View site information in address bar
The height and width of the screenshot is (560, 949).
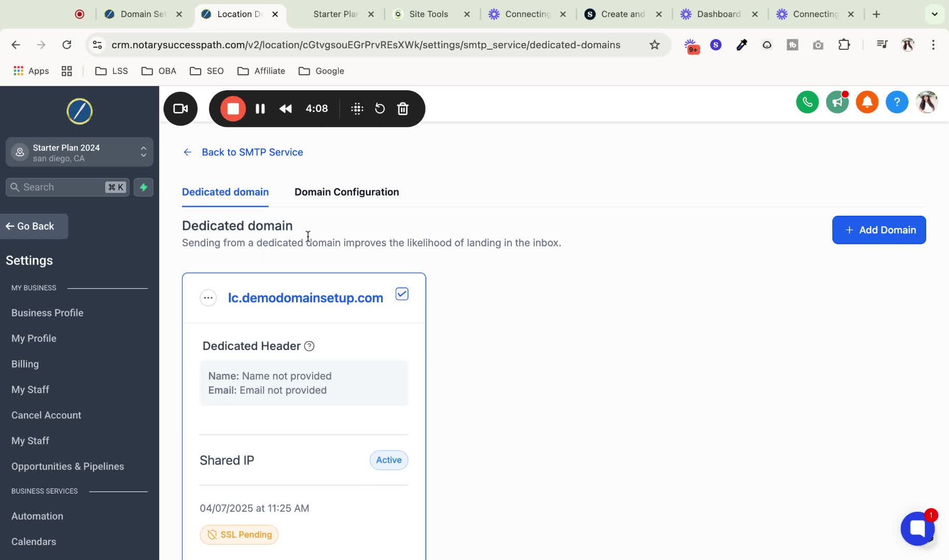point(97,45)
